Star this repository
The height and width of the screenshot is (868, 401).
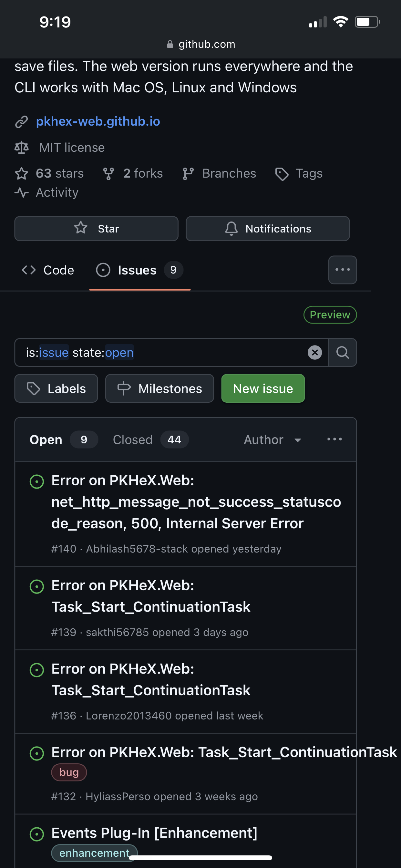click(x=96, y=228)
